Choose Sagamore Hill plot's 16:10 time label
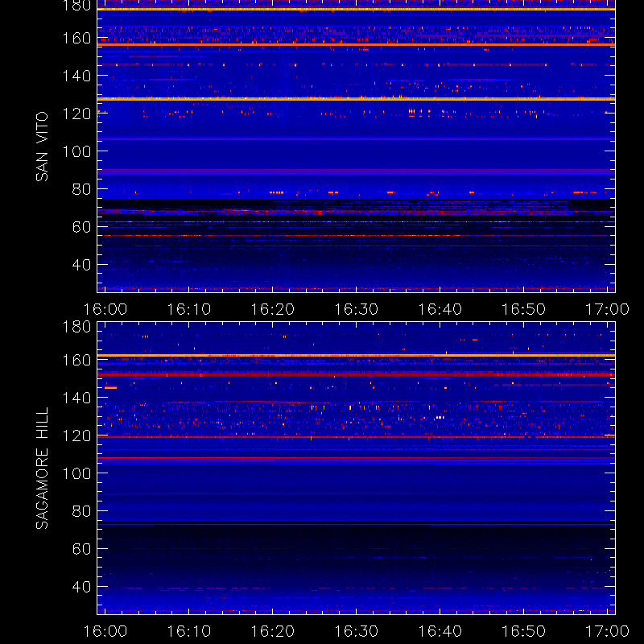Screen dimensions: 644x644 coord(189,631)
